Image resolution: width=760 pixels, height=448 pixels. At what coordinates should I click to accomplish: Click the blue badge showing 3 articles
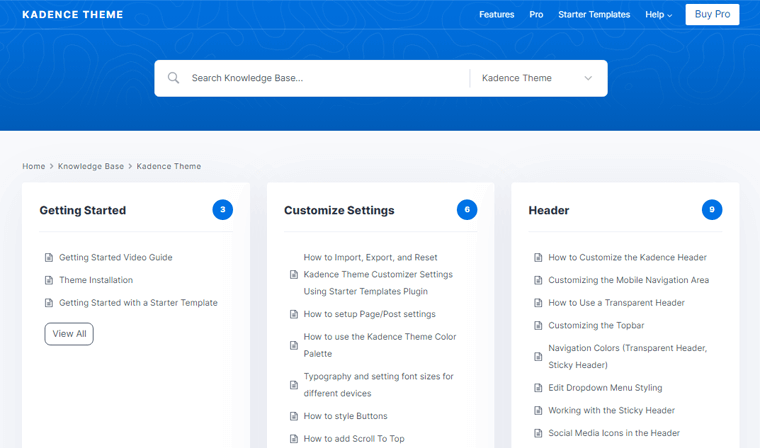pos(222,210)
